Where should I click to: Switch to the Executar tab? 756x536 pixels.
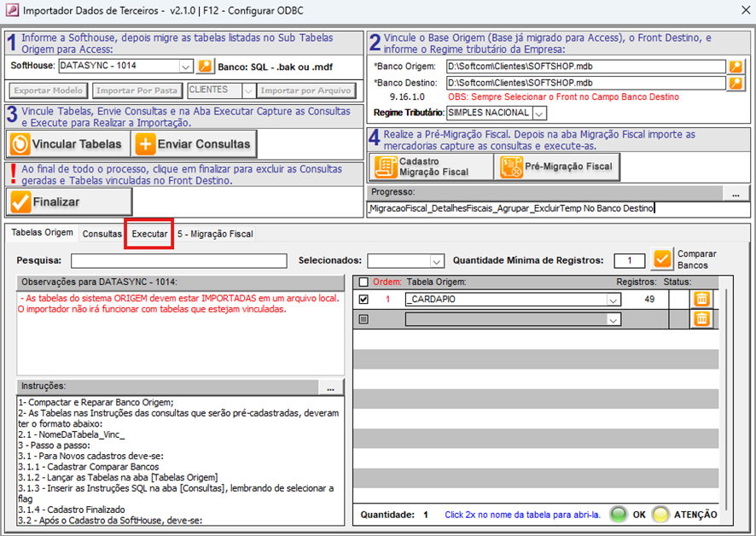tap(149, 234)
